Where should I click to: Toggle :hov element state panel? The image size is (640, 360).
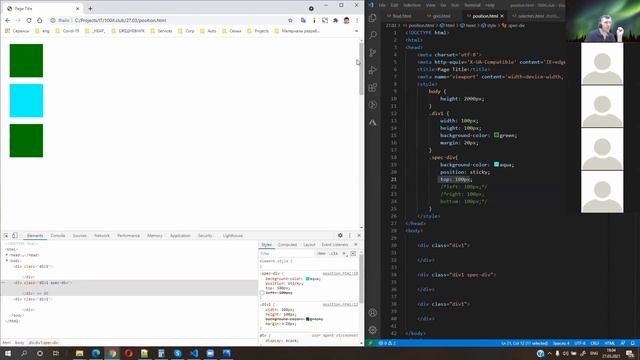pyautogui.click(x=321, y=253)
